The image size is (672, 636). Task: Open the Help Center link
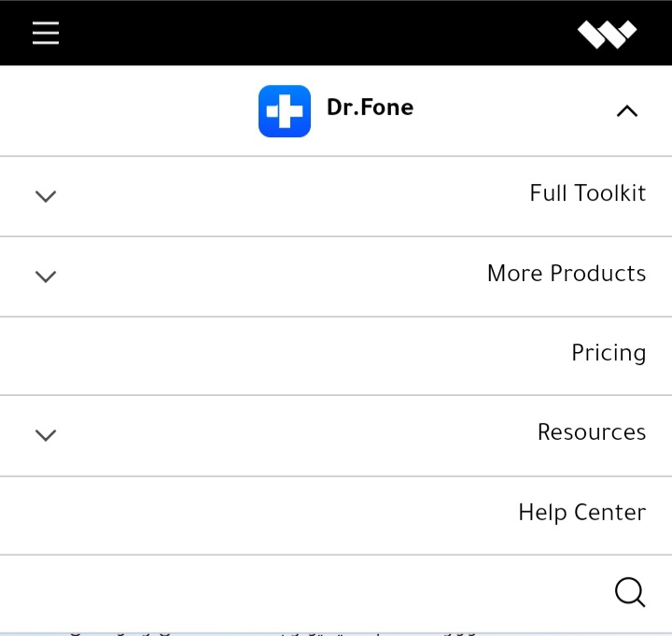[581, 513]
